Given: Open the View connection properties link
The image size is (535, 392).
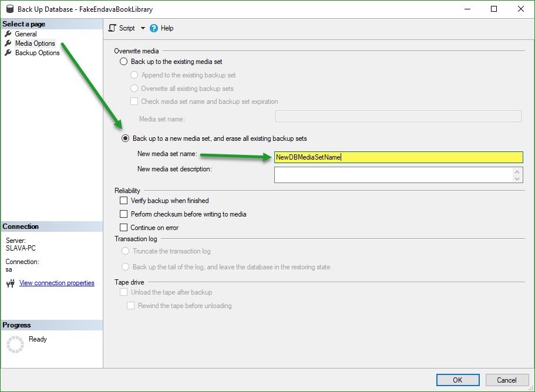Looking at the screenshot, I should pyautogui.click(x=56, y=283).
